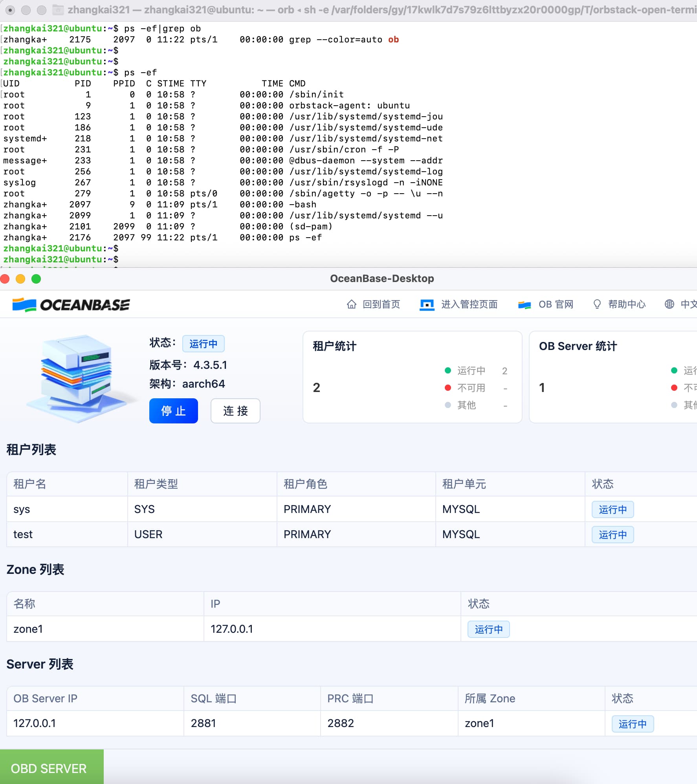Click 运行中 status tag for zone1 zone
The width and height of the screenshot is (697, 784).
point(489,629)
